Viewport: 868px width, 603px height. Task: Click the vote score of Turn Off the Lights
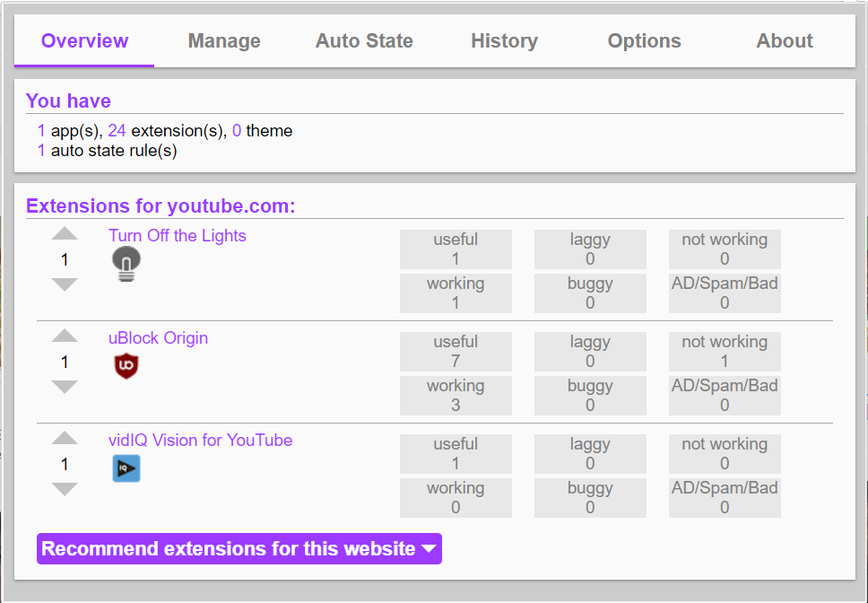click(65, 259)
